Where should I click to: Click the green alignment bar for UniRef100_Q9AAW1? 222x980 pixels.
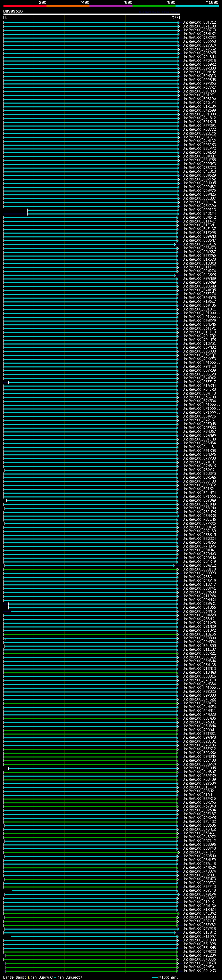pos(91,730)
